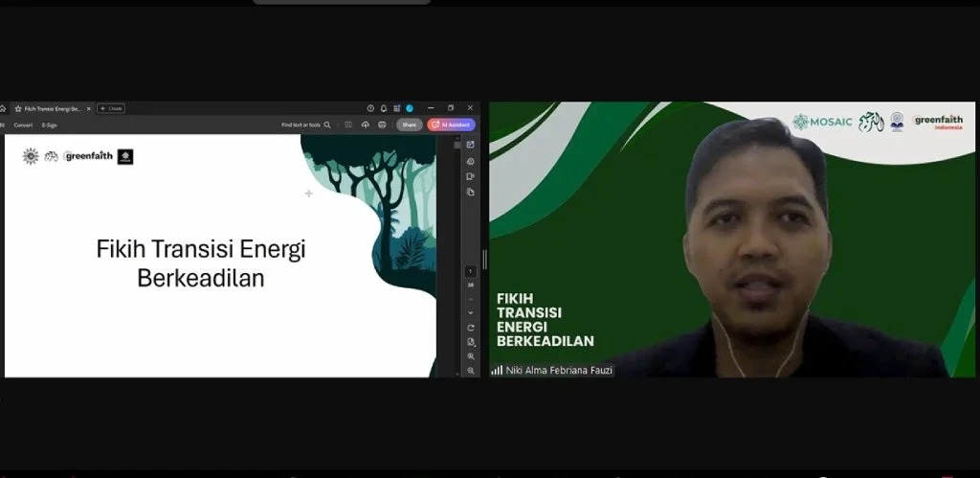
Task: Zoom out using the bottom magnifier icon
Action: pyautogui.click(x=471, y=370)
